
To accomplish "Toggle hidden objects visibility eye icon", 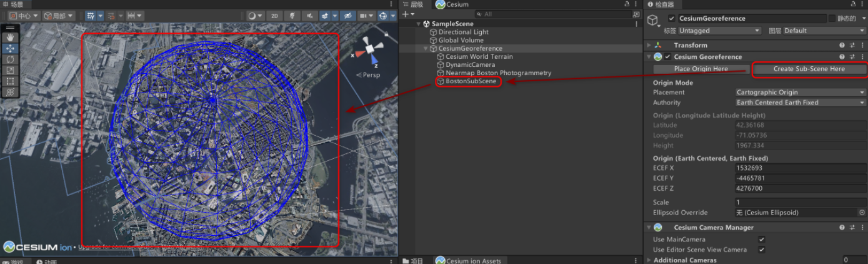I will point(348,16).
